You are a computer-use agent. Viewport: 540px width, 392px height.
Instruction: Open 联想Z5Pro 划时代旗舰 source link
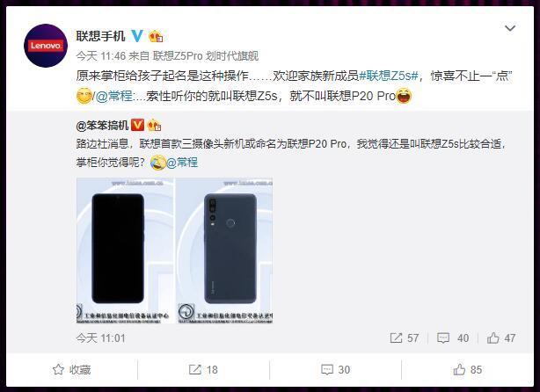206,55
